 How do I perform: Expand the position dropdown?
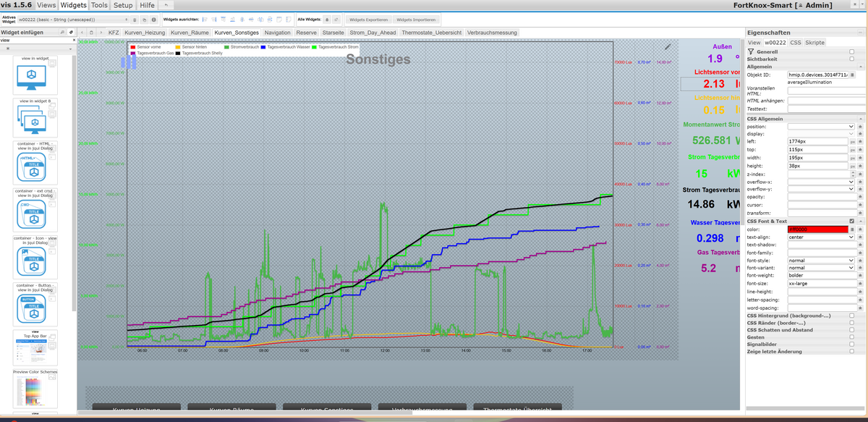click(821, 126)
